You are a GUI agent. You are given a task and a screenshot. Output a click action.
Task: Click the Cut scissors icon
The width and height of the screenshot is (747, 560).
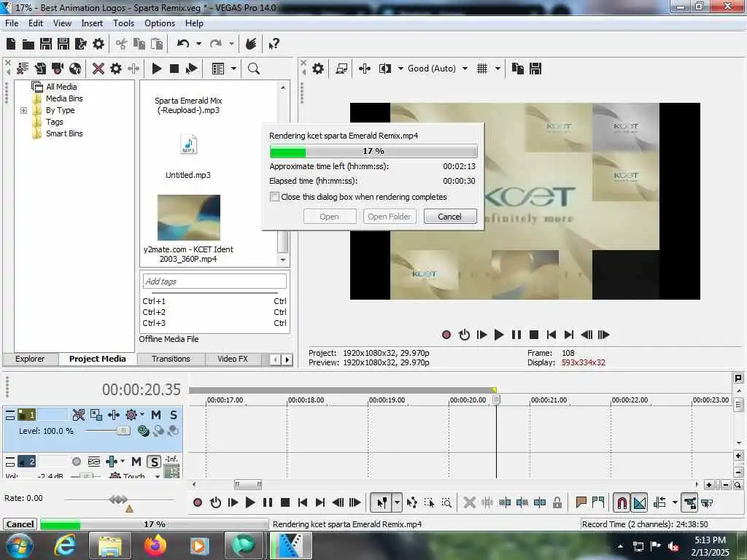coord(122,44)
